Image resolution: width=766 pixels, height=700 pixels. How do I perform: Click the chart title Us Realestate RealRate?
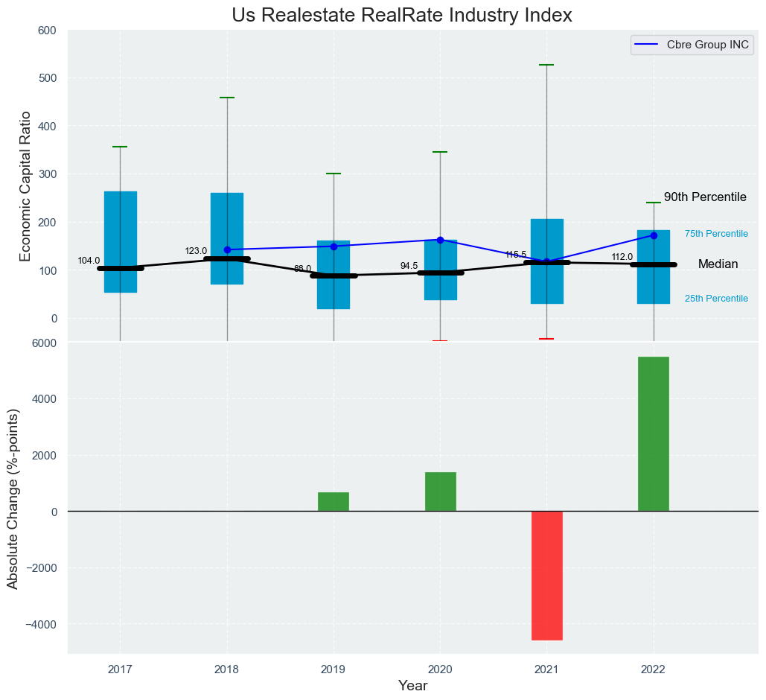point(401,15)
